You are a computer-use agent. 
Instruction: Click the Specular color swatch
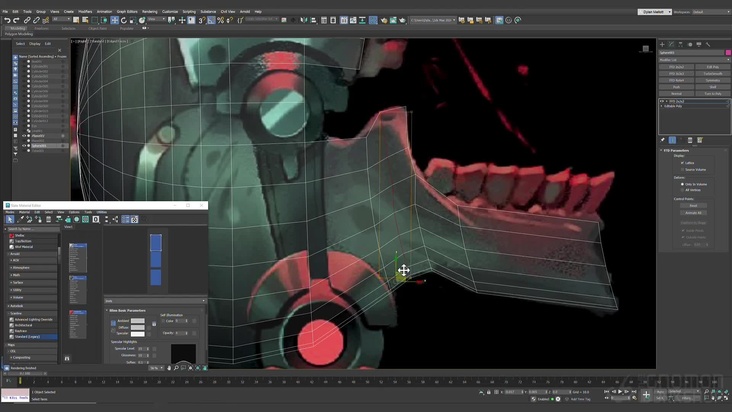click(138, 334)
